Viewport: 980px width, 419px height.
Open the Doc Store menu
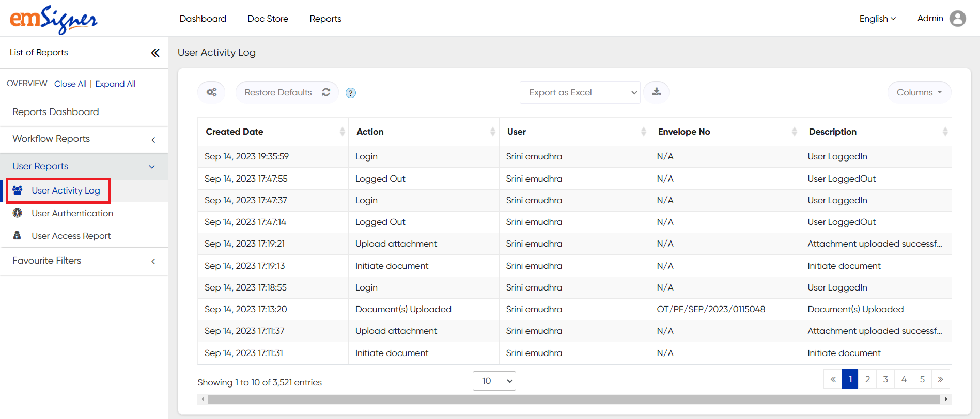tap(268, 19)
